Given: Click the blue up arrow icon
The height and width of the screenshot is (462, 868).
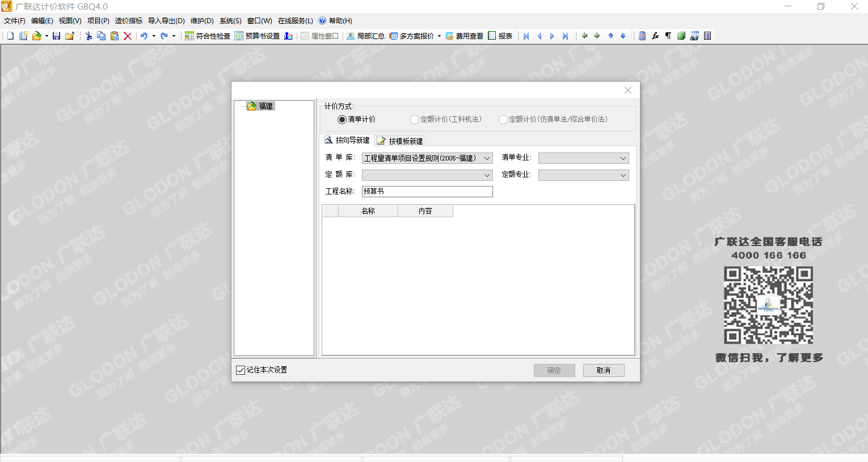Looking at the screenshot, I should click(x=610, y=36).
